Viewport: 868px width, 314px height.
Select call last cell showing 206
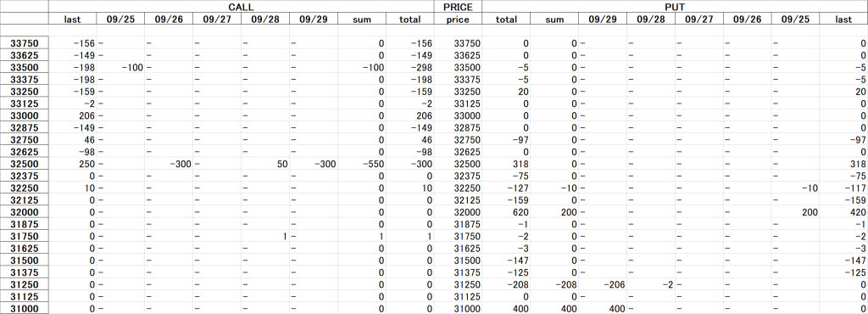pos(73,115)
